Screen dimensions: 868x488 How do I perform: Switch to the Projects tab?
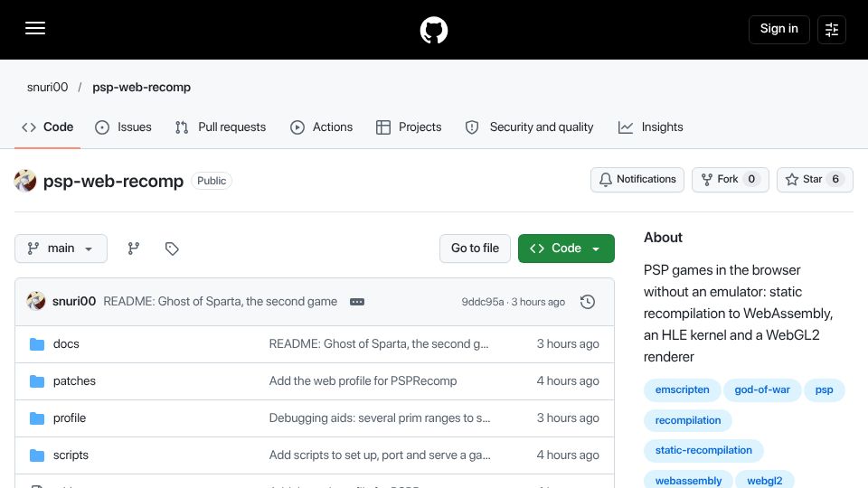tap(409, 127)
